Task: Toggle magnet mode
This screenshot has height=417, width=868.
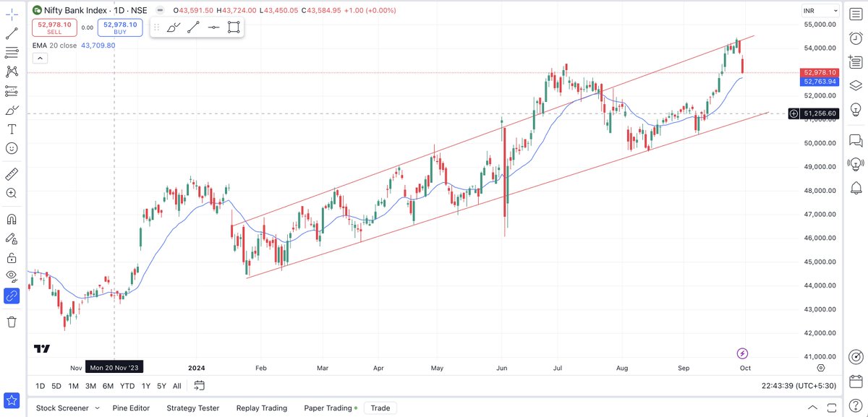Action: tap(12, 219)
